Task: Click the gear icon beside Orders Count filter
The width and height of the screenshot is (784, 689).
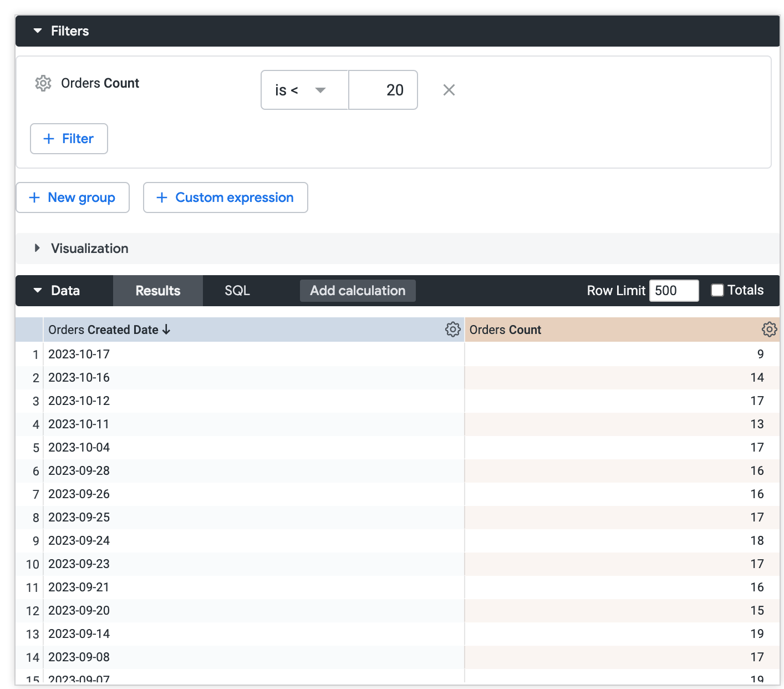Action: coord(43,83)
